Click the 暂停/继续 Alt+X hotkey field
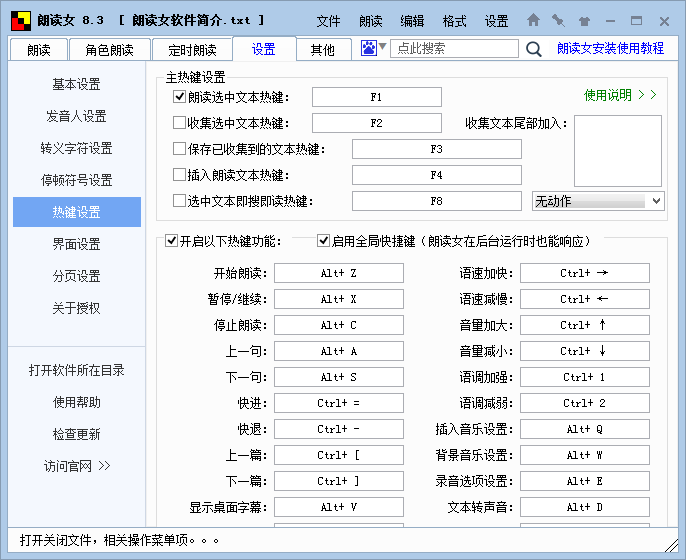 point(339,299)
